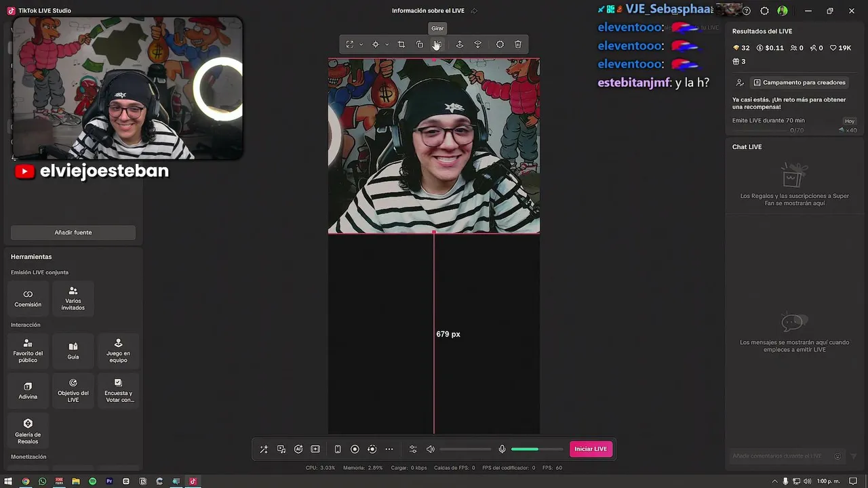
Task: Click the fit-to-screen resize icon
Action: tap(350, 45)
